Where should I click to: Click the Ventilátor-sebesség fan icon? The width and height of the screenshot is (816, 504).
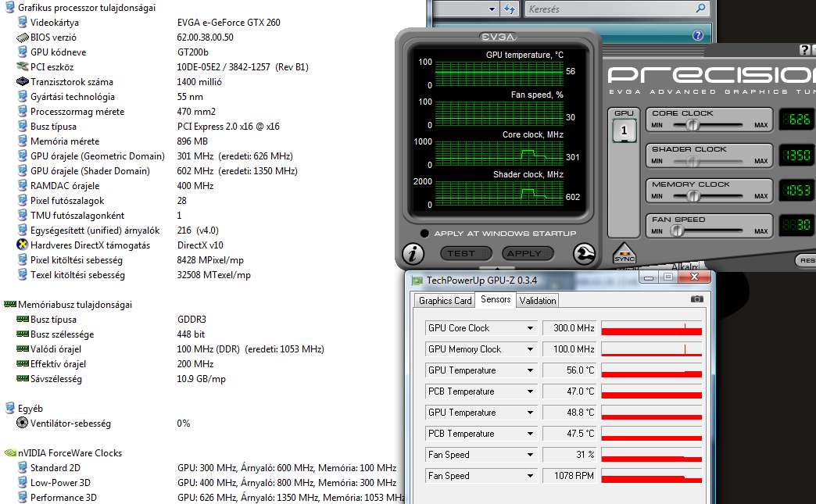tap(23, 423)
